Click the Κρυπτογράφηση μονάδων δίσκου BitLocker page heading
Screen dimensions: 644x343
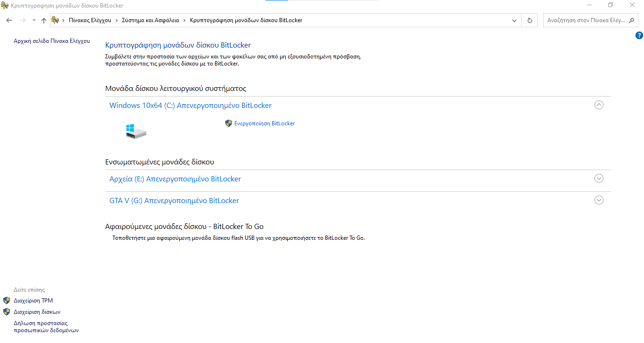(x=178, y=45)
